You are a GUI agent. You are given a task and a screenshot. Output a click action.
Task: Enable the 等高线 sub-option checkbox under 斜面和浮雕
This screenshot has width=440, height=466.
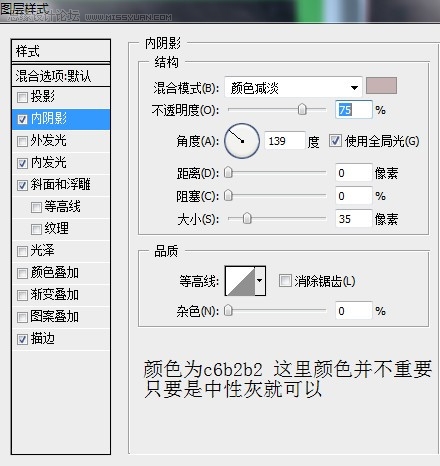[x=36, y=207]
